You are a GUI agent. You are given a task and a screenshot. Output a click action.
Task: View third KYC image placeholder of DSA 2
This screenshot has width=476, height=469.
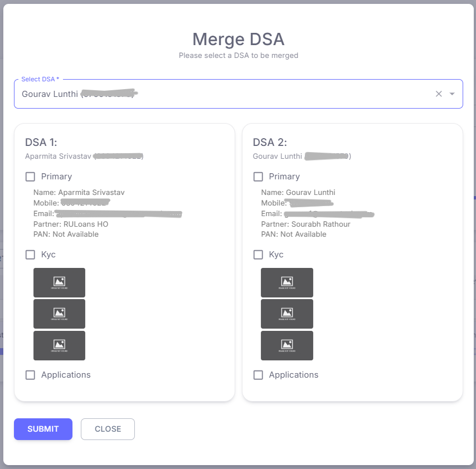pyautogui.click(x=287, y=345)
